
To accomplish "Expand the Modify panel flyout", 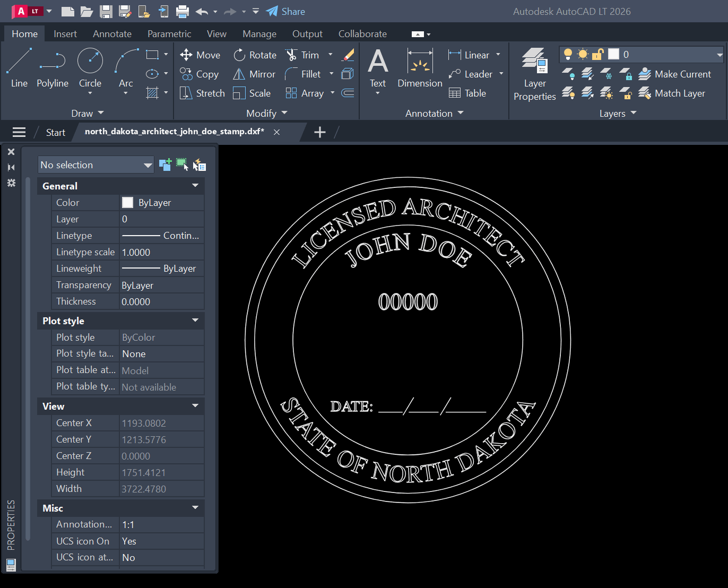I will pyautogui.click(x=266, y=113).
